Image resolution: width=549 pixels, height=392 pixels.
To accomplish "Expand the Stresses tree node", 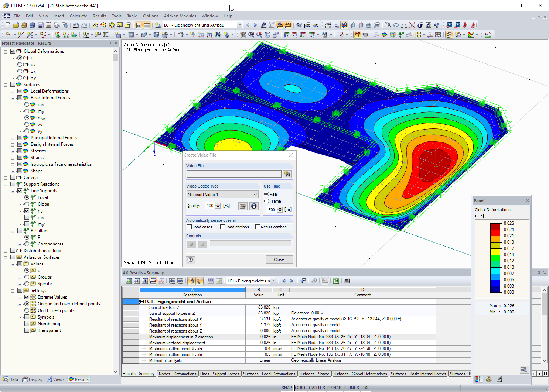I will 13,151.
